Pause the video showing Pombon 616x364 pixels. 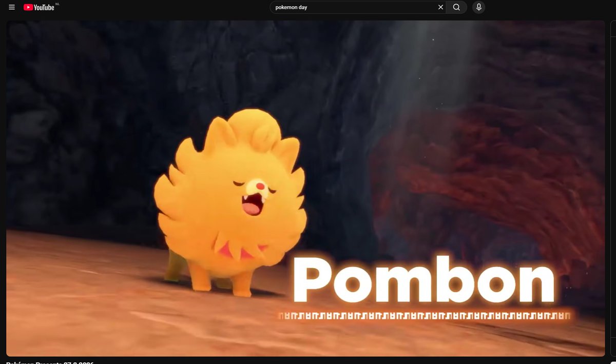[x=305, y=188]
